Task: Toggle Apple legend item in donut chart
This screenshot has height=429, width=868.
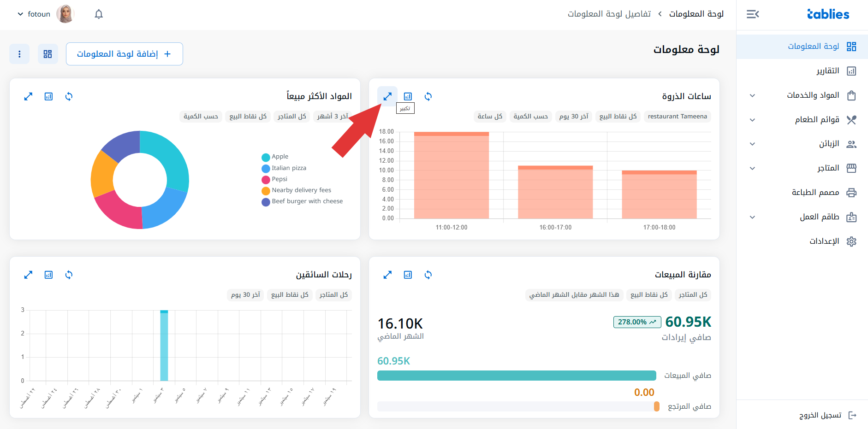Action: pos(275,157)
